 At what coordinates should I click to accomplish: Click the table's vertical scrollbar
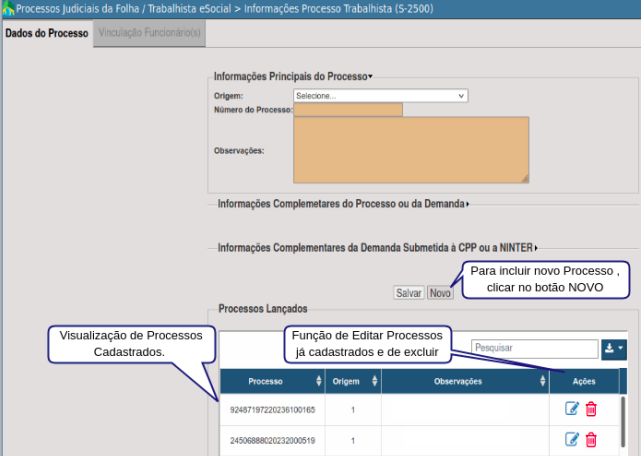pos(623,421)
